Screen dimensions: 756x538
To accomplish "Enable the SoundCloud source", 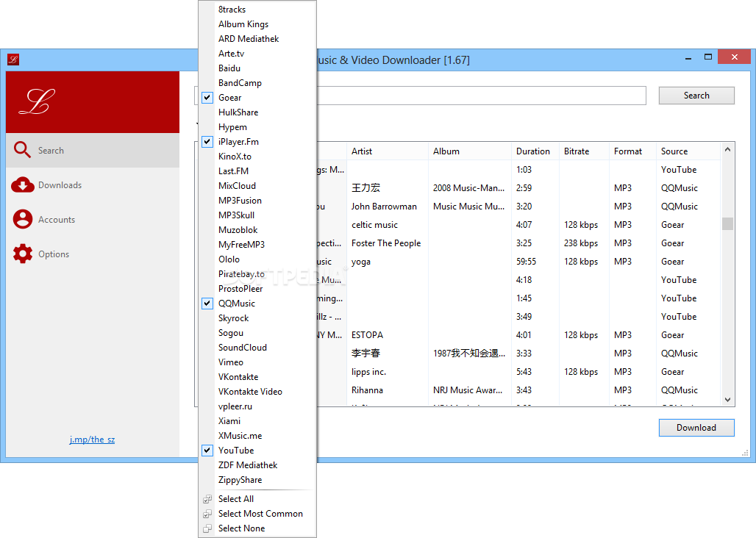I will tap(257, 347).
